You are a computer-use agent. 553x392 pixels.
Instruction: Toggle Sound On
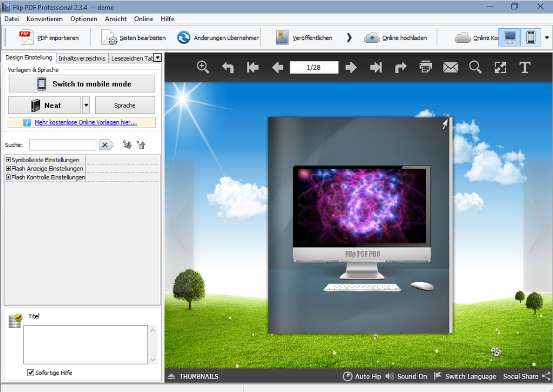(x=406, y=377)
